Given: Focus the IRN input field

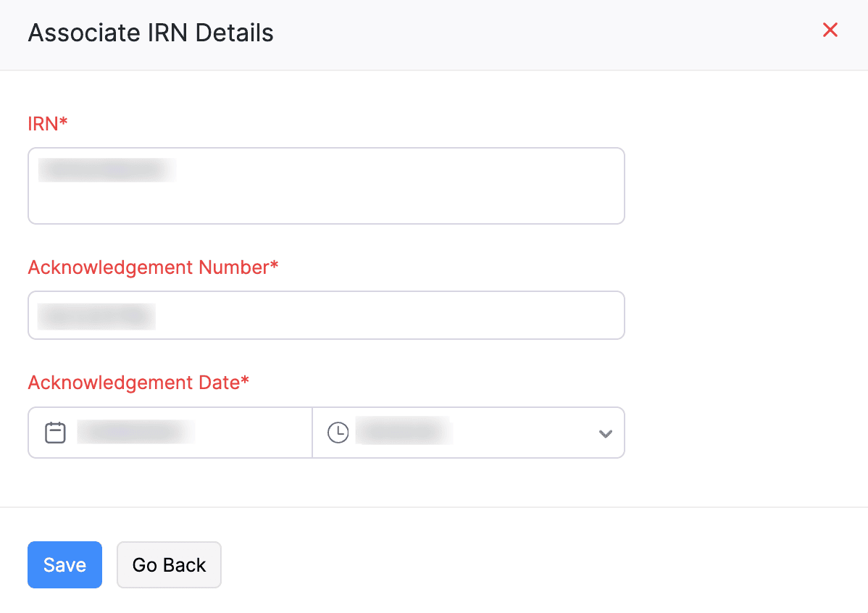Looking at the screenshot, I should click(326, 185).
